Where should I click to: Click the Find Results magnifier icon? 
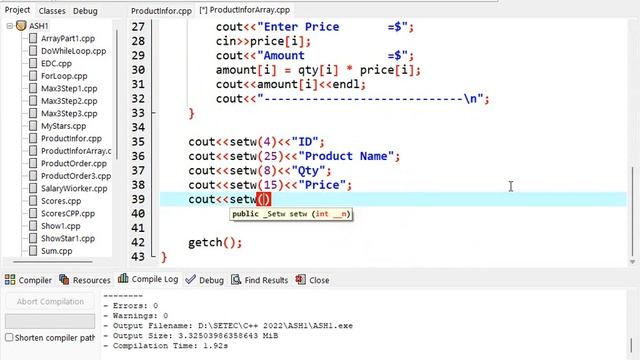(236, 280)
